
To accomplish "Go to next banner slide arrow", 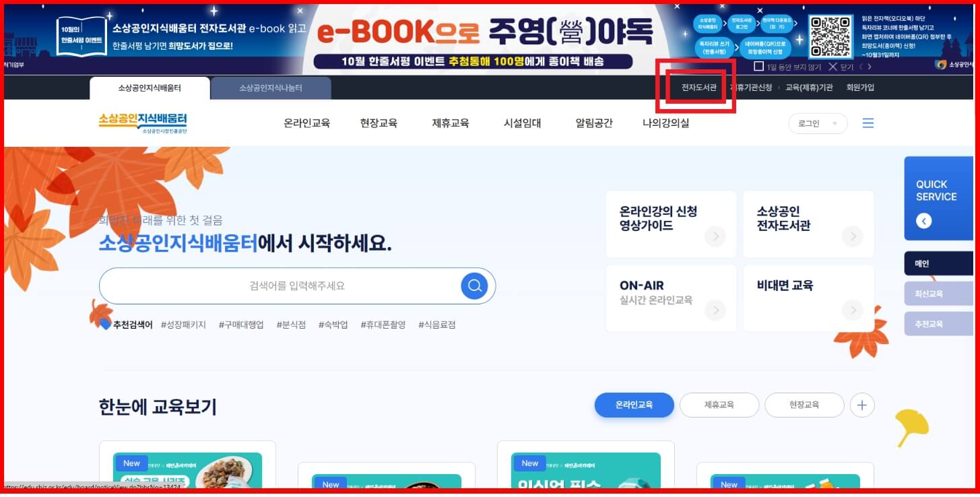I will pos(870,67).
